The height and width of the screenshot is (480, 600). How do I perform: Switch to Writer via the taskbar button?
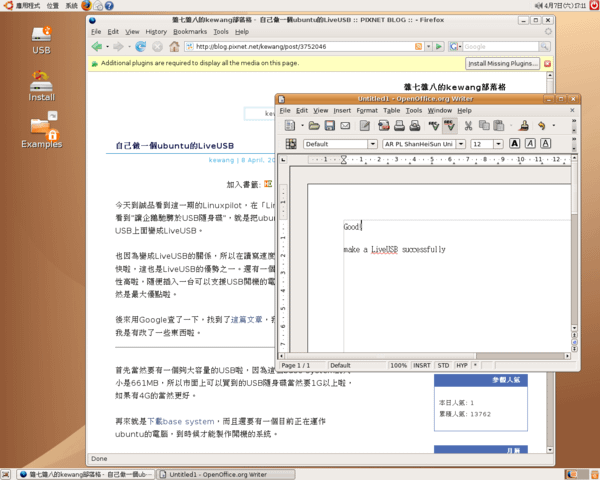tap(226, 475)
